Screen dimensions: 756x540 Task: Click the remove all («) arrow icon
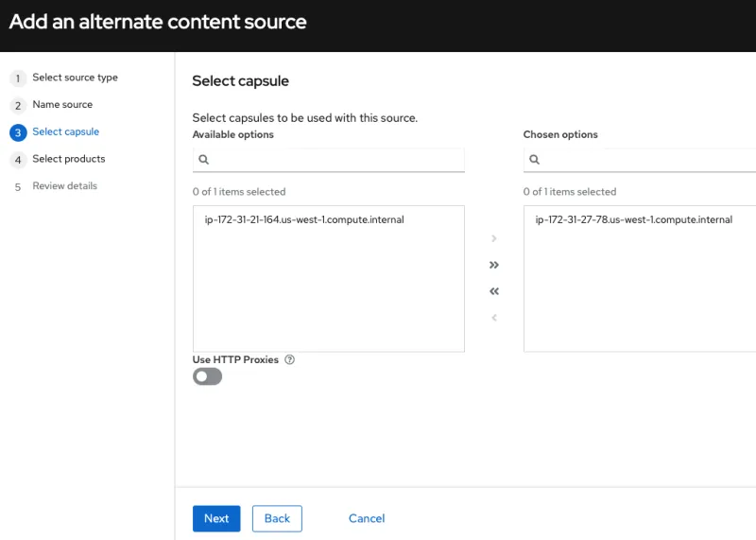pos(494,291)
